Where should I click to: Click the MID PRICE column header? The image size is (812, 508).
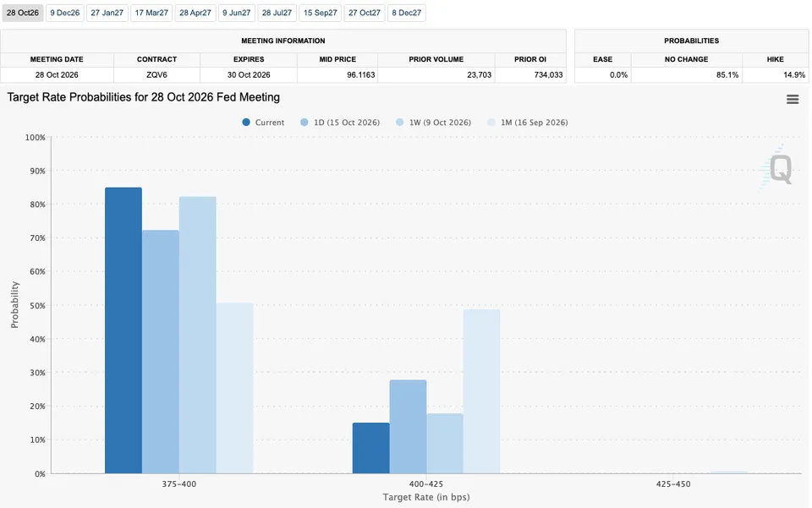[x=337, y=59]
